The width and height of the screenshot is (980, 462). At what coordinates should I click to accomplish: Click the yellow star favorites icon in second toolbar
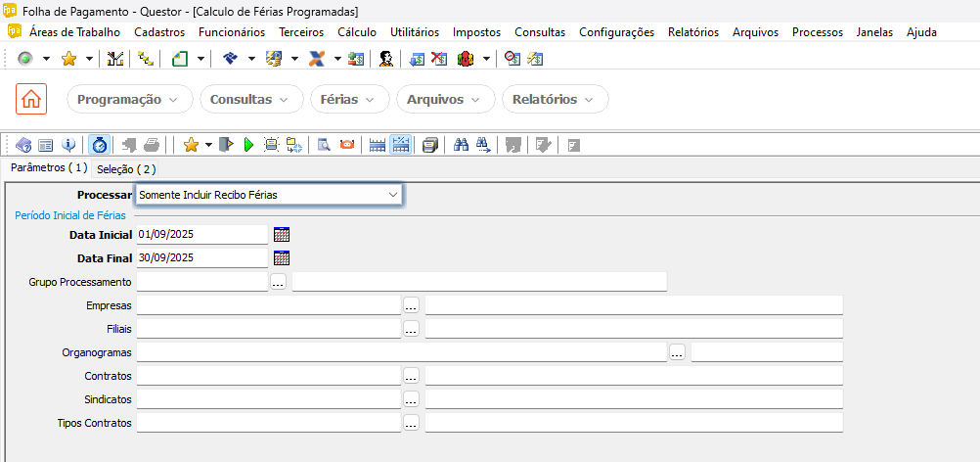pyautogui.click(x=191, y=145)
